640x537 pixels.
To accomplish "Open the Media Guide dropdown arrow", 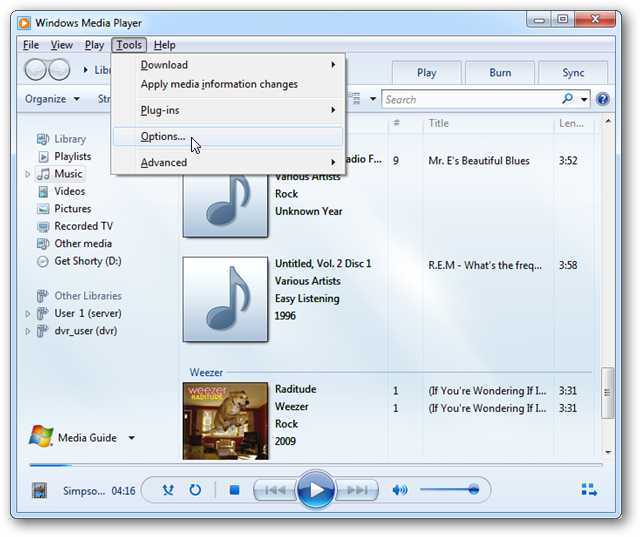I will [131, 438].
